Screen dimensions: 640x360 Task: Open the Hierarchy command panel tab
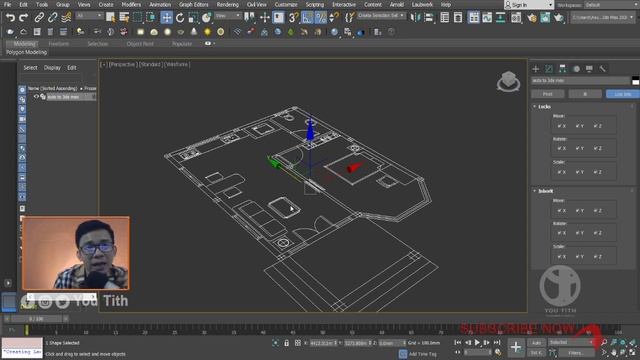(562, 69)
